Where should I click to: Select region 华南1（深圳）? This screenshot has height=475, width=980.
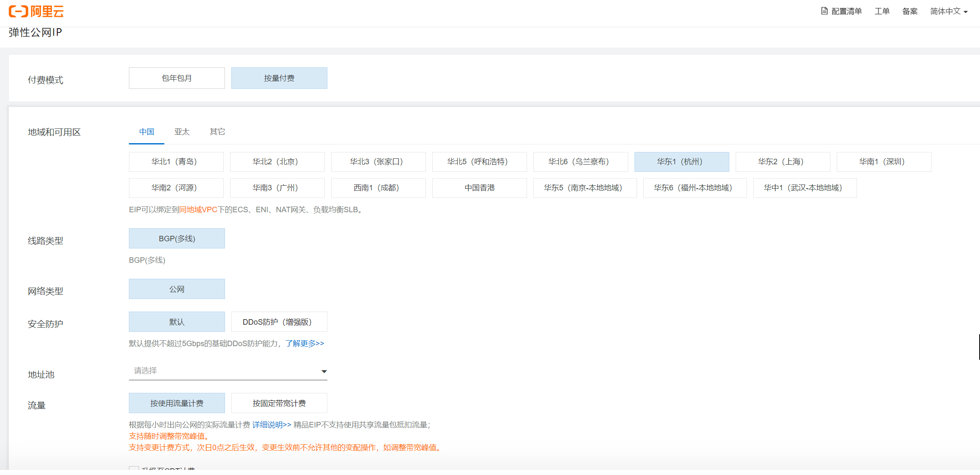coord(884,162)
